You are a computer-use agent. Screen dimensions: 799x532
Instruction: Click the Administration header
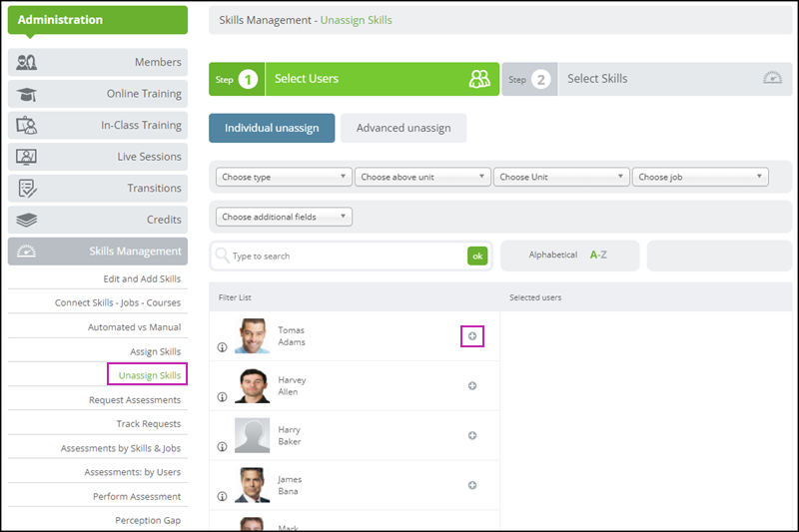(x=98, y=20)
